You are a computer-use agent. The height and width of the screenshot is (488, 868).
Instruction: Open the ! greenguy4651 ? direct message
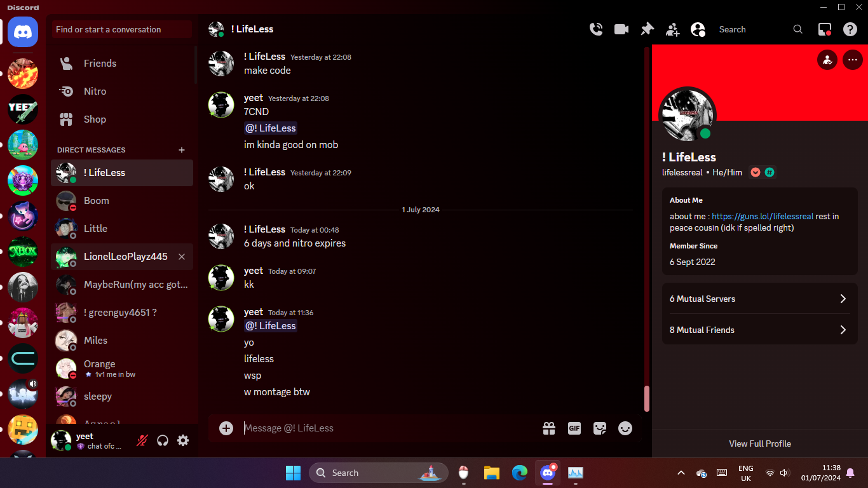pyautogui.click(x=122, y=313)
